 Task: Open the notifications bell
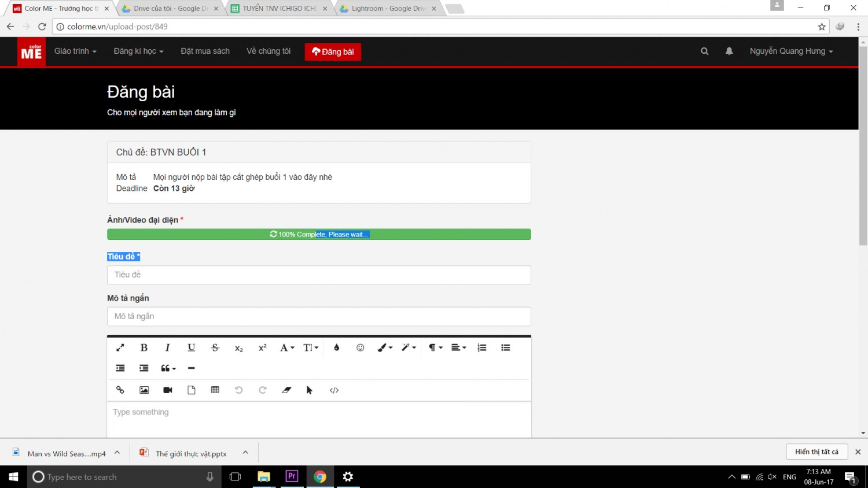click(729, 51)
